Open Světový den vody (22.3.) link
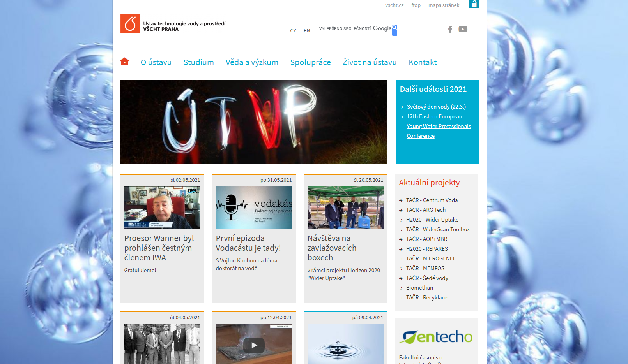628x364 pixels. coord(436,107)
